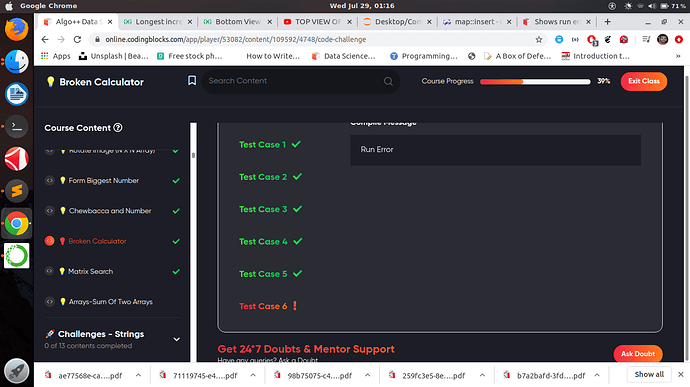
Task: Switch to Longest incre tab
Action: pyautogui.click(x=157, y=22)
